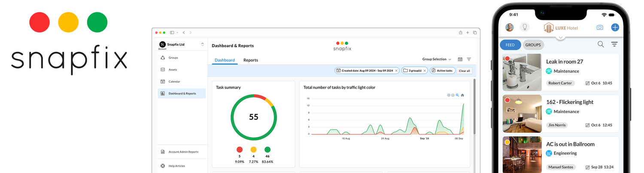Image resolution: width=644 pixels, height=173 pixels.
Task: Expand the Snapfix Ltd account switcher
Action: pyautogui.click(x=203, y=44)
